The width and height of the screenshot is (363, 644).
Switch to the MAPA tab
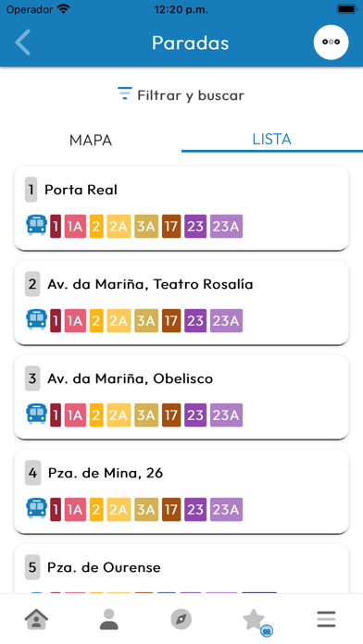pos(91,140)
